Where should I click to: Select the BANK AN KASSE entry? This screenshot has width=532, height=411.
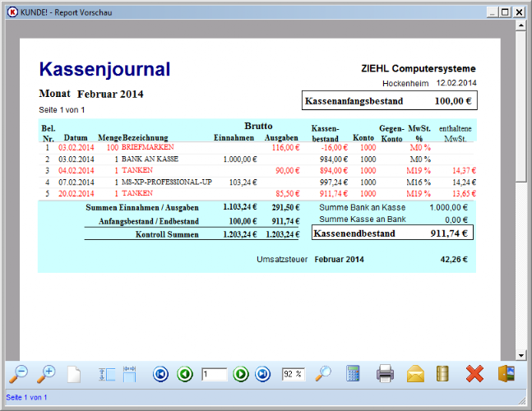coord(150,159)
